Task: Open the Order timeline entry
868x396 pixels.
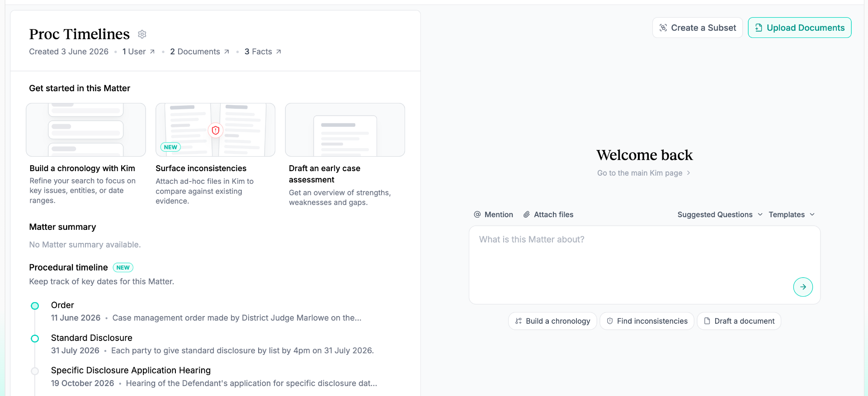Action: [206, 312]
